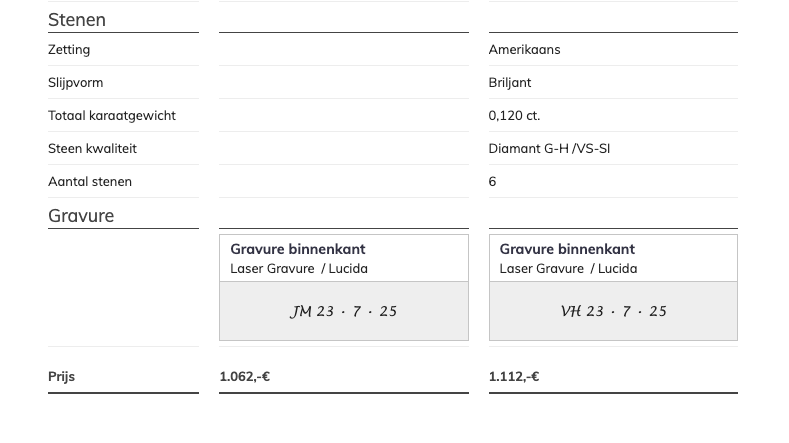The image size is (789, 443).
Task: Click the Stenen section heading
Action: tap(77, 20)
